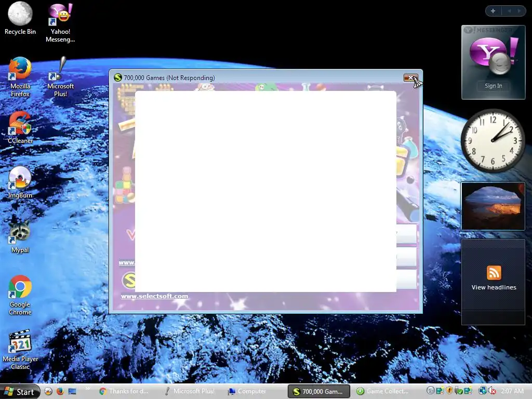The image size is (532, 399).
Task: Click Sign In on Yahoo Messenger gadget
Action: [493, 86]
